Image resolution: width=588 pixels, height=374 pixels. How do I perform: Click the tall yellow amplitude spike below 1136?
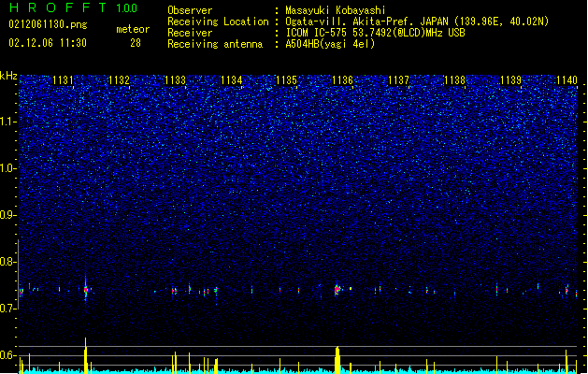(x=337, y=360)
